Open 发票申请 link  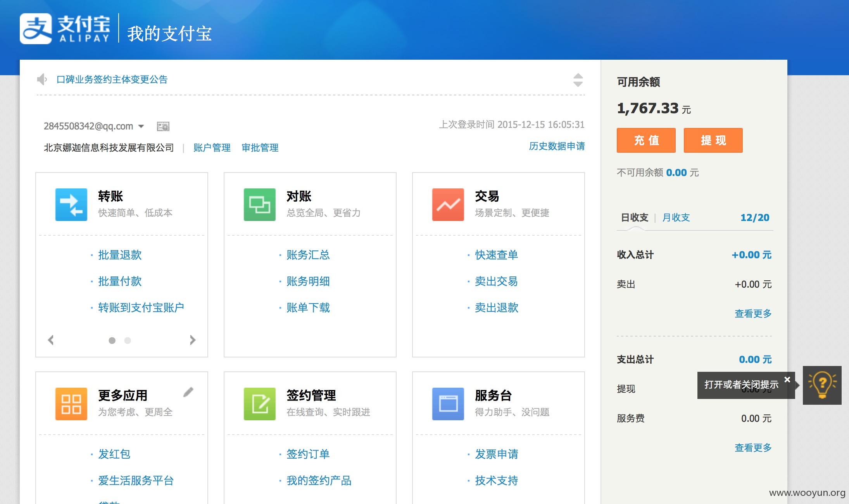pos(497,454)
